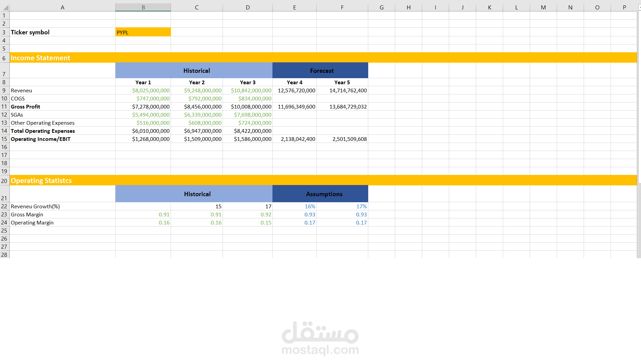Select Year 3 gross margin 0.92

point(247,214)
